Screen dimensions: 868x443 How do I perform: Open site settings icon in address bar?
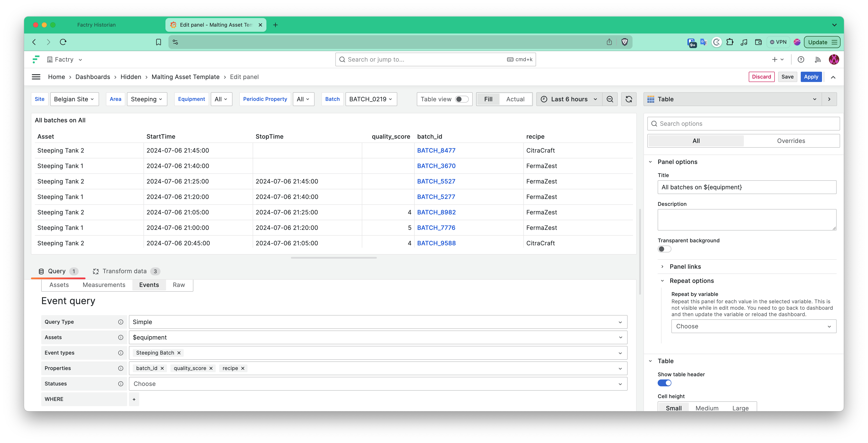pos(175,42)
